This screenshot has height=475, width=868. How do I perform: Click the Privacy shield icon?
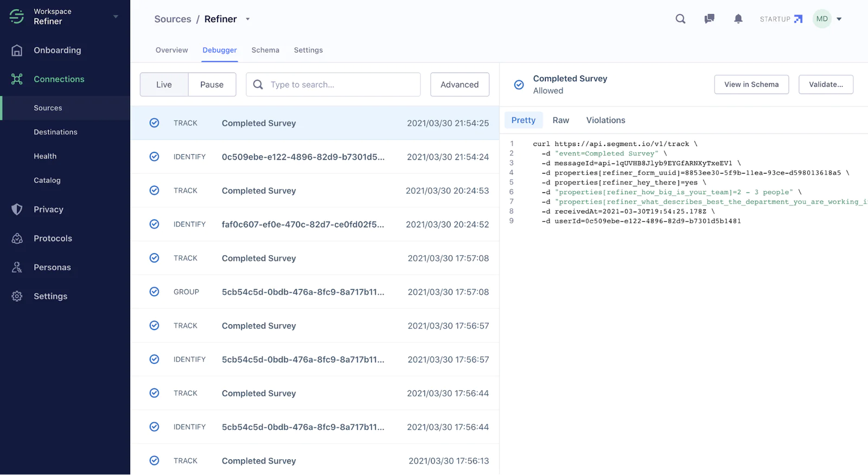pos(17,209)
